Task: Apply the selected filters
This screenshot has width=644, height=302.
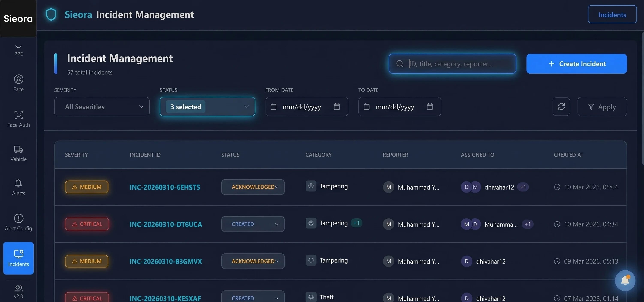Action: point(602,107)
